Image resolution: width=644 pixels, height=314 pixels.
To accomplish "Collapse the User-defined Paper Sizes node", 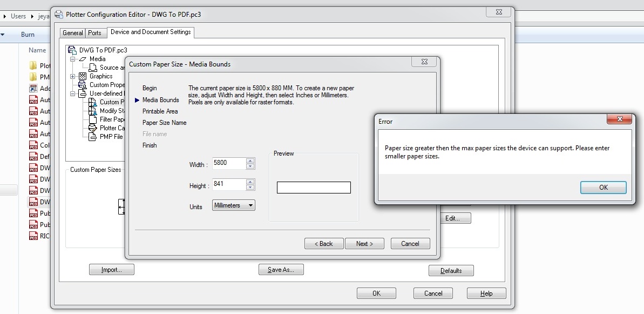I will point(72,93).
